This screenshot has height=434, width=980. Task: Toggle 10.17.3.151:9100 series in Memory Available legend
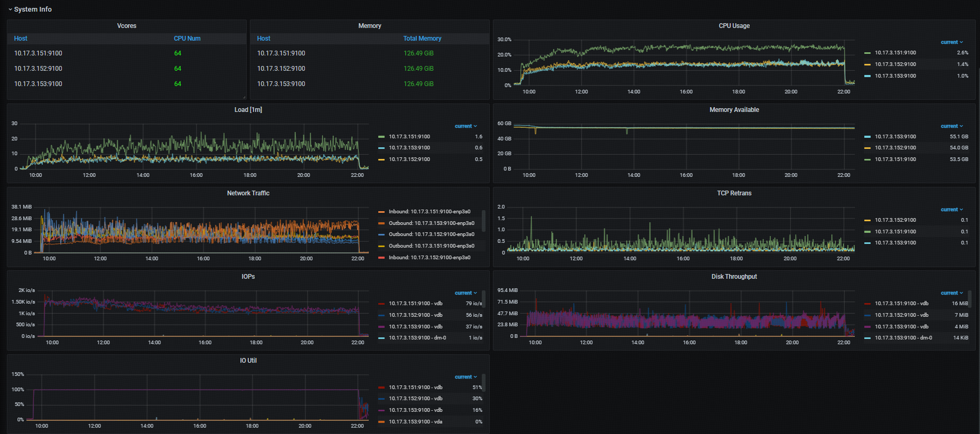click(x=895, y=159)
